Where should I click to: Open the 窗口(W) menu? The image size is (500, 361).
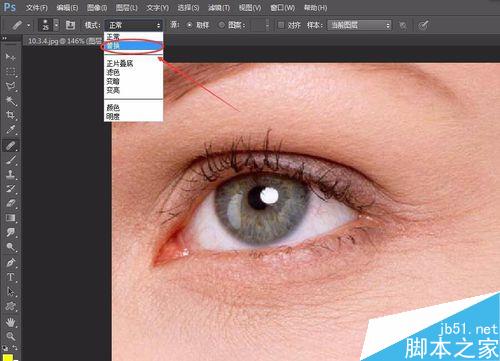282,7
